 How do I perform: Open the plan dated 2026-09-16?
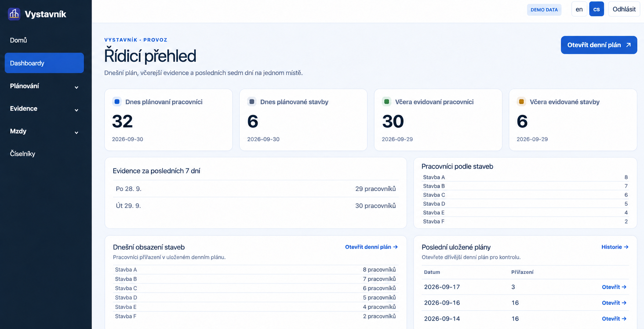614,303
